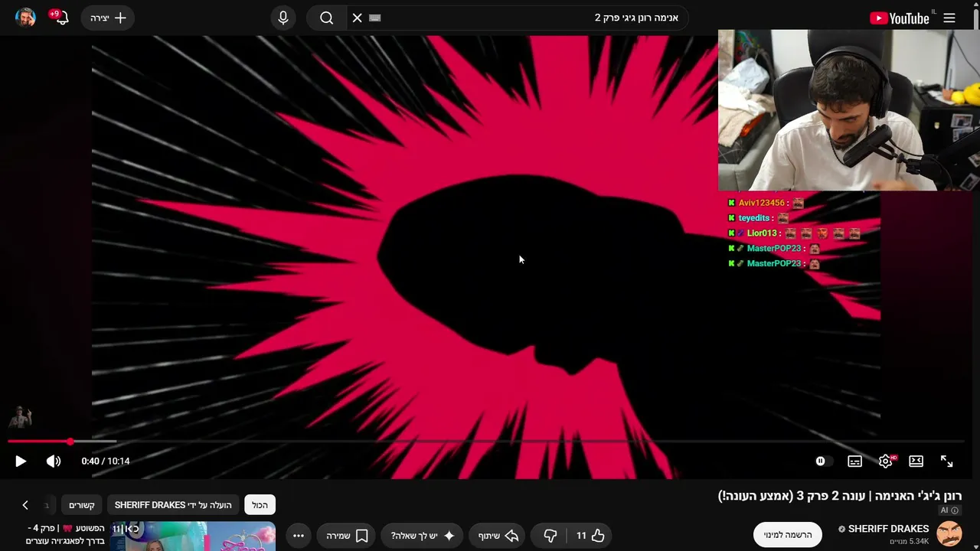
Task: Ask a question with יש לך שאלה?
Action: 423,536
